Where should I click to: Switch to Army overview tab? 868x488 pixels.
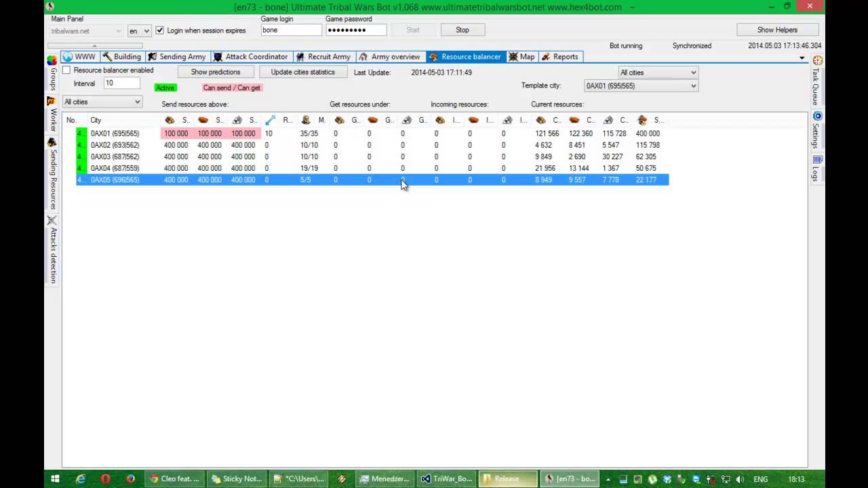coord(390,57)
